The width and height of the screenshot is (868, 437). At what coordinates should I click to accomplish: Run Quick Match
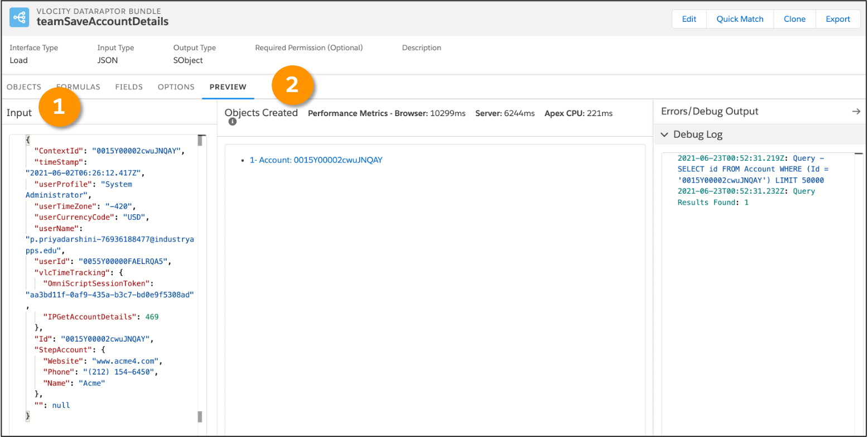740,19
